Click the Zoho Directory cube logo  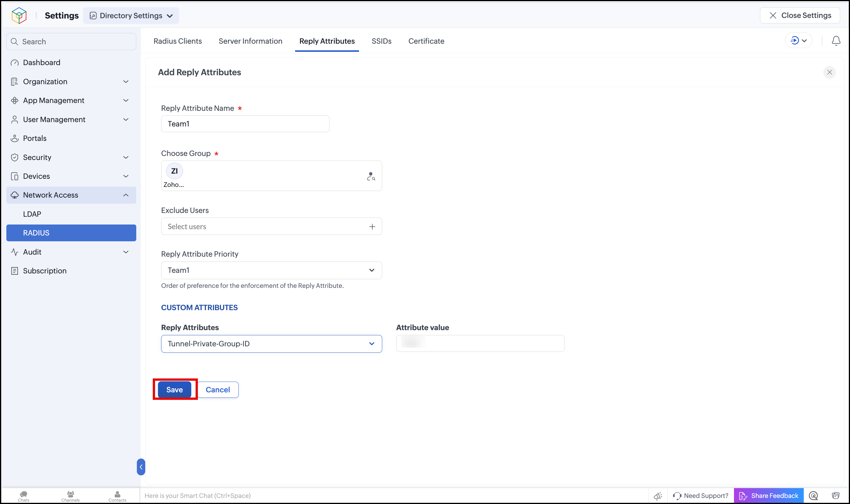coord(19,16)
